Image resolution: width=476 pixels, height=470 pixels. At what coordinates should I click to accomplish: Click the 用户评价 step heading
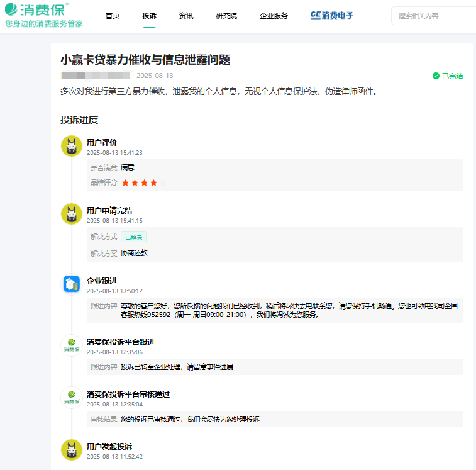point(102,142)
